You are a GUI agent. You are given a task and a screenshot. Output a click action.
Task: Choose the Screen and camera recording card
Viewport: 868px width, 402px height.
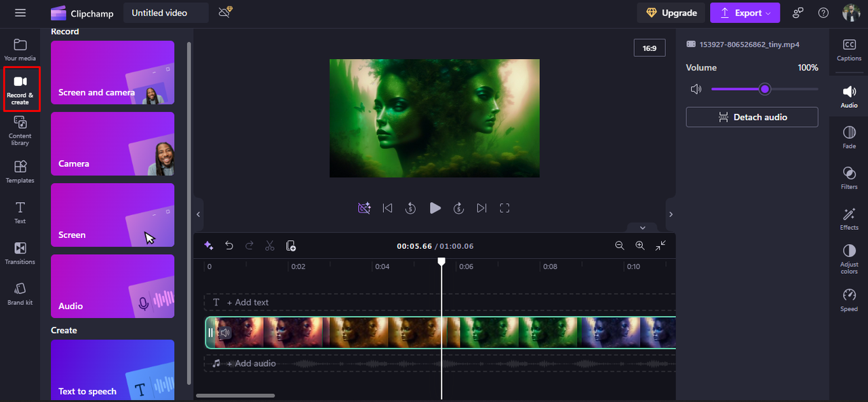pos(113,73)
